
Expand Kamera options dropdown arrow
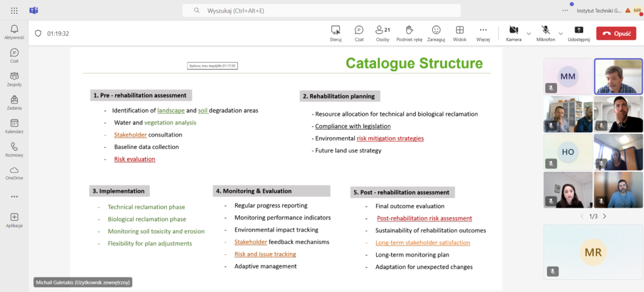(x=528, y=33)
